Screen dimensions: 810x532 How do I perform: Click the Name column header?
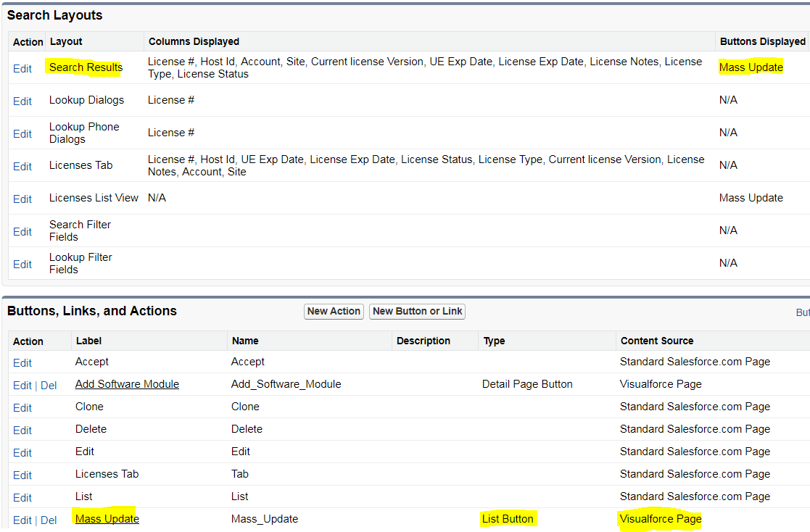coord(245,341)
